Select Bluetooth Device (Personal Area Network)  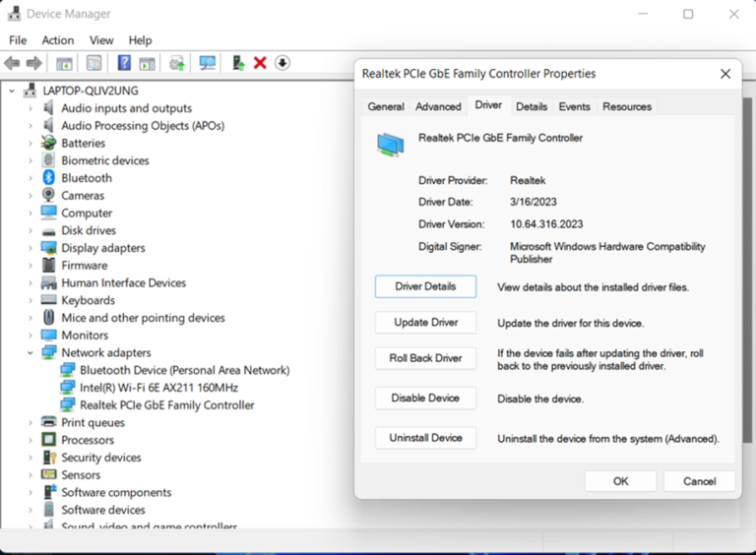pos(185,370)
